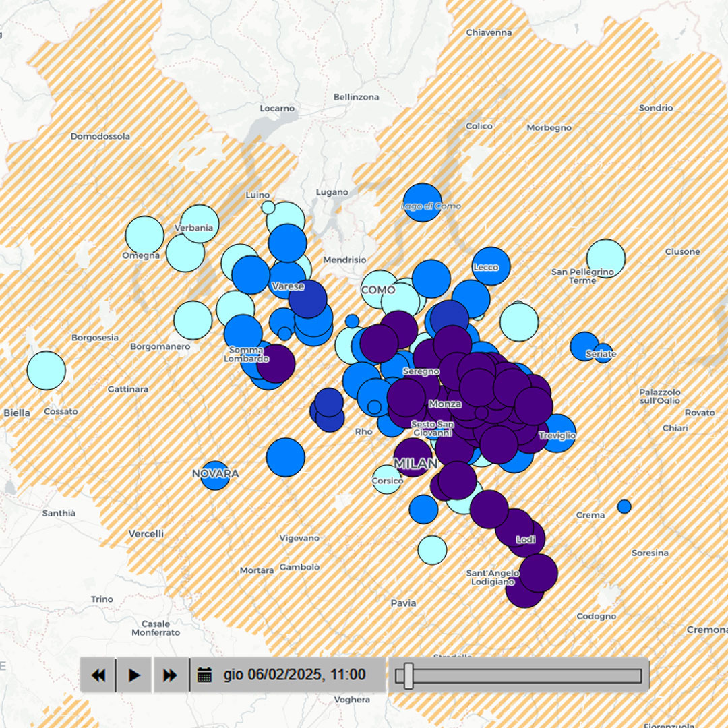Click the Sondrio map label
Image resolution: width=728 pixels, height=728 pixels.
point(656,108)
